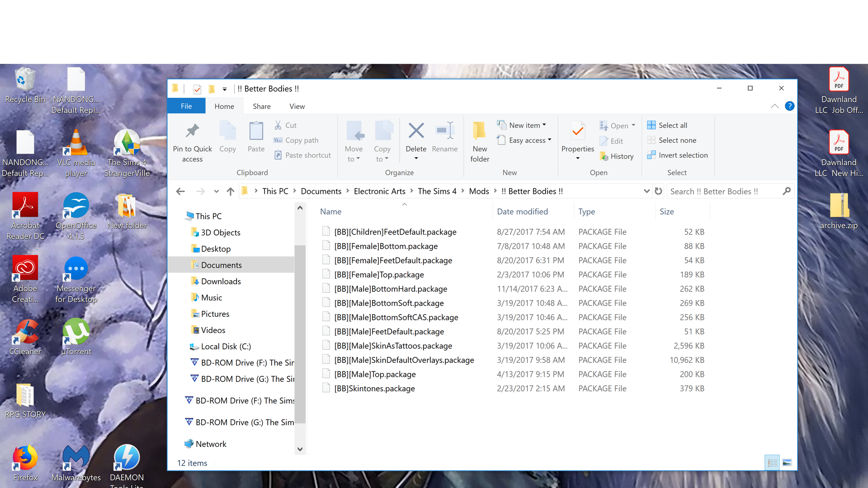868x488 pixels.
Task: Sort by the Name column header
Action: pyautogui.click(x=330, y=211)
